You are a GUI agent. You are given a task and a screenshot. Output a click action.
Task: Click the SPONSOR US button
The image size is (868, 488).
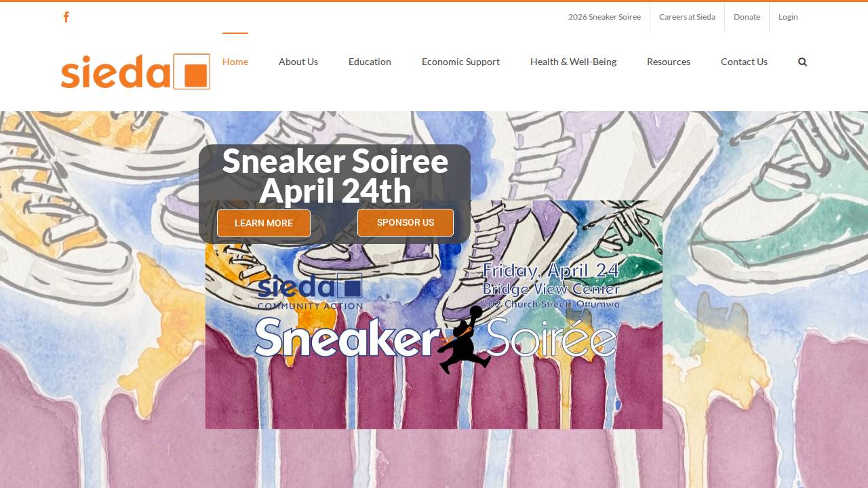coord(406,222)
